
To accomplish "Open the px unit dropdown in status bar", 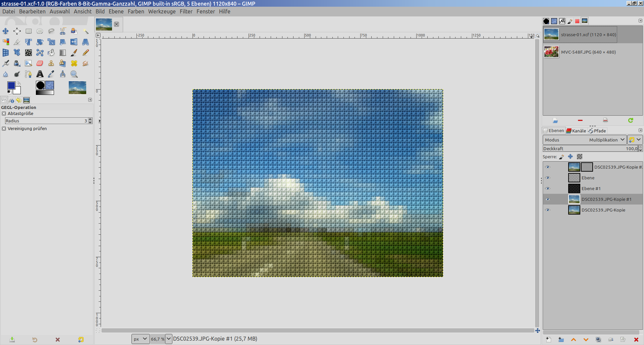I will click(141, 339).
